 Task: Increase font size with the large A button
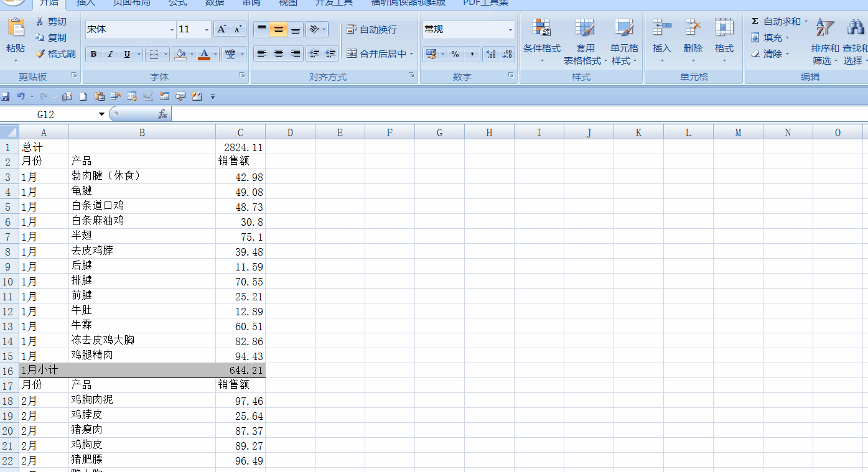(222, 29)
